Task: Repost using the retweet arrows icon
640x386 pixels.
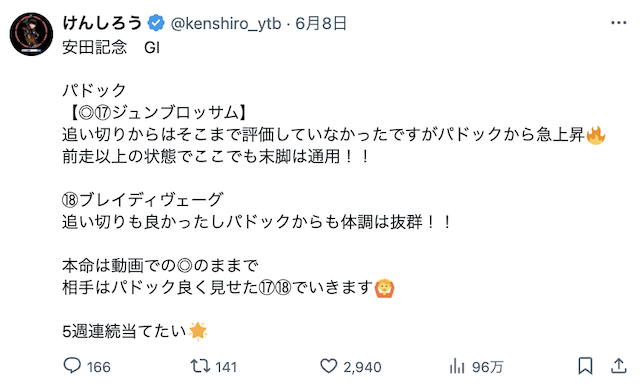Action: [200, 366]
